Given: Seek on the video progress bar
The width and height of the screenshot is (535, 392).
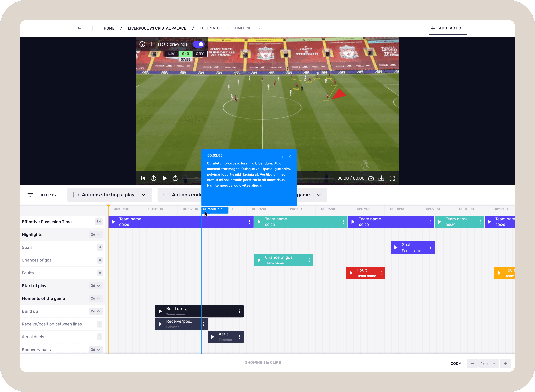Looking at the screenshot, I should pyautogui.click(x=258, y=178).
